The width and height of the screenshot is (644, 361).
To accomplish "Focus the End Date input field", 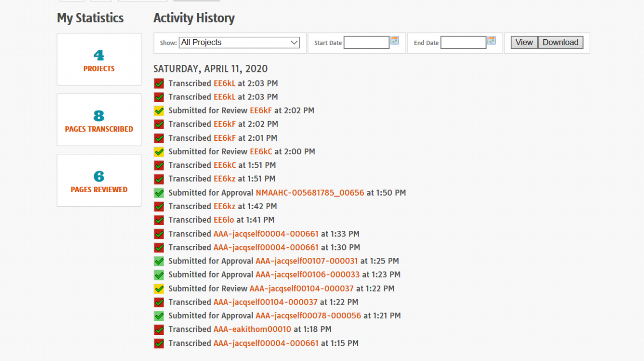I will [463, 43].
